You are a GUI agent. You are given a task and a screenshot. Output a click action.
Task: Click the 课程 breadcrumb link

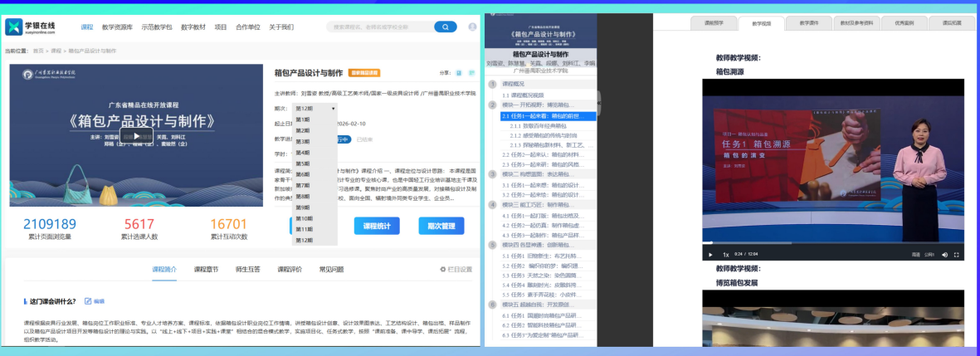56,51
